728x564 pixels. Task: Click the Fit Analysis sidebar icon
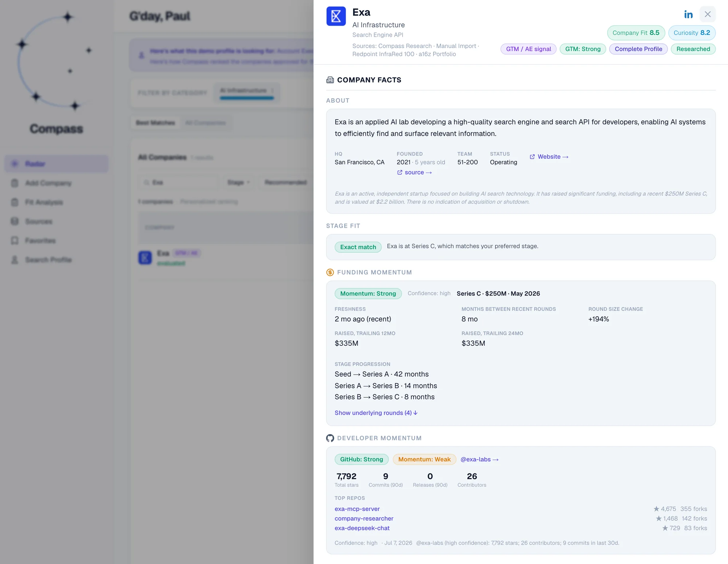coord(15,202)
